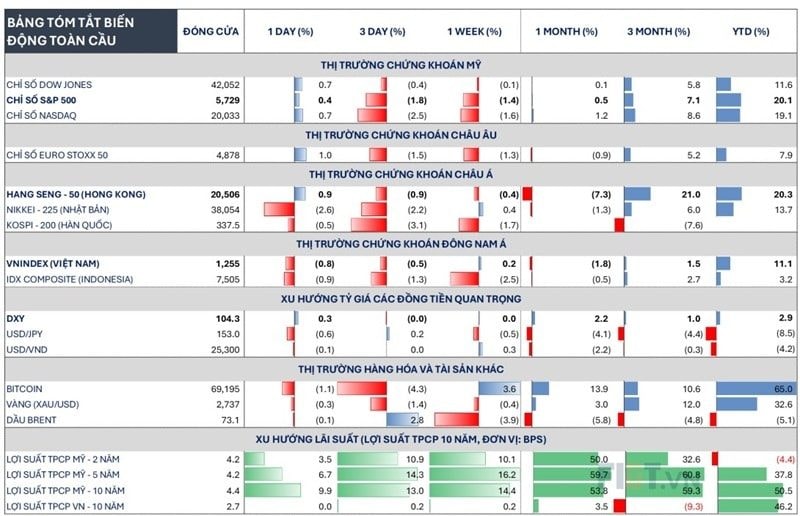Viewport: 800px width, 516px height.
Task: Select the CHỈ SỐ S&P 500 row label
Action: tap(41, 100)
